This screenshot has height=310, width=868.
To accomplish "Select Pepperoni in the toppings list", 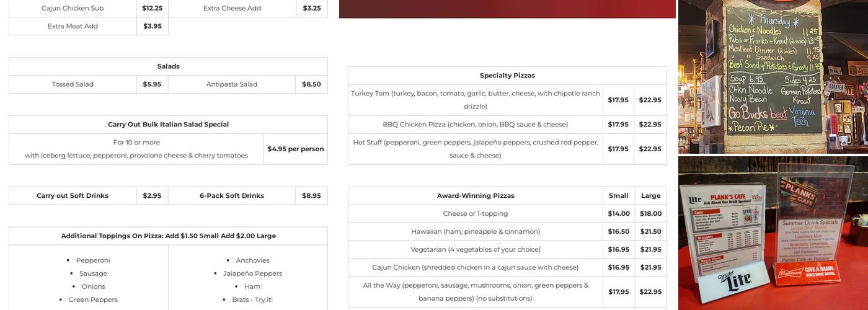I will (x=93, y=260).
